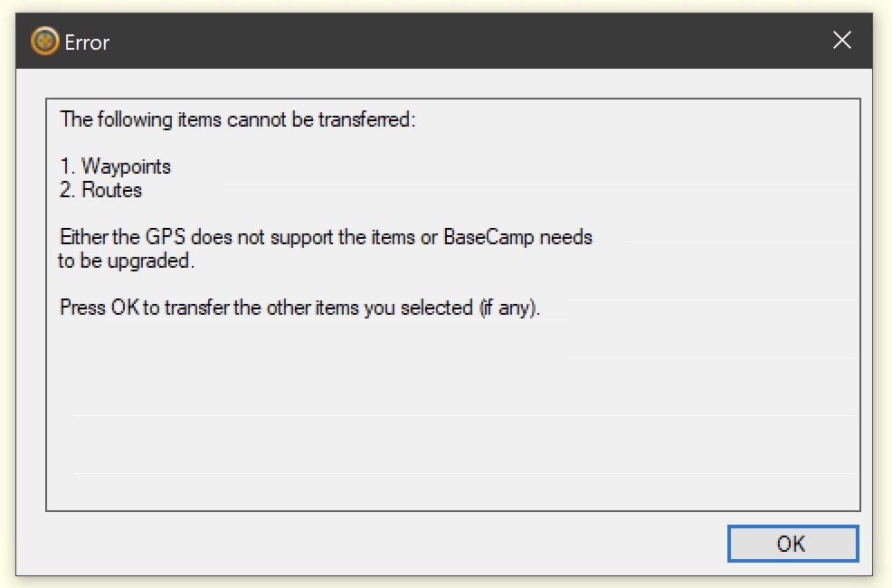The height and width of the screenshot is (588, 892).
Task: Select the "Routes" item in the message
Action: [x=111, y=190]
